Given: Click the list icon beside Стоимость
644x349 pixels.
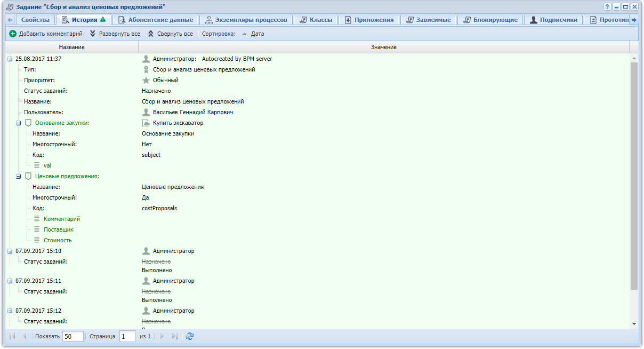Looking at the screenshot, I should pyautogui.click(x=37, y=240).
